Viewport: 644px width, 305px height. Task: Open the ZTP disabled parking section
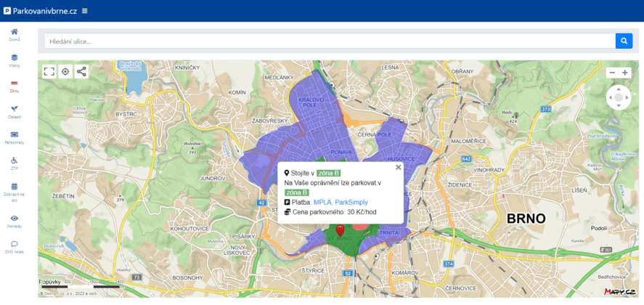point(15,163)
